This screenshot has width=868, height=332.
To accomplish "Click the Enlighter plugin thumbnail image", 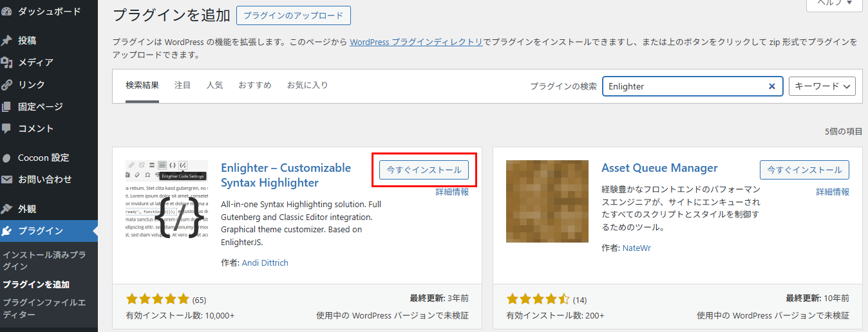I will click(x=167, y=201).
